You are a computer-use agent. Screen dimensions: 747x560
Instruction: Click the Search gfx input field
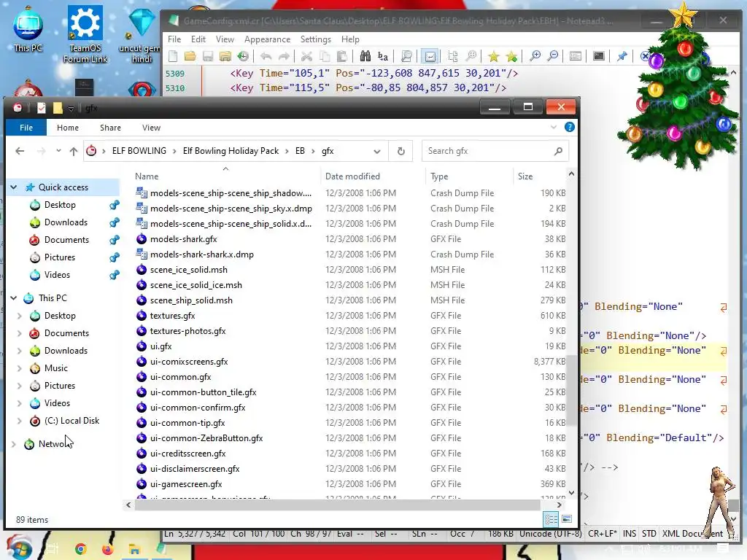click(495, 151)
